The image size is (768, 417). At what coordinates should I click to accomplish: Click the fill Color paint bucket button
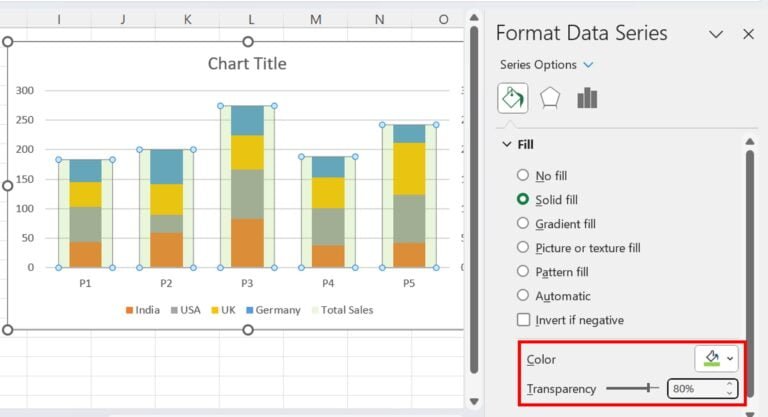click(x=709, y=358)
